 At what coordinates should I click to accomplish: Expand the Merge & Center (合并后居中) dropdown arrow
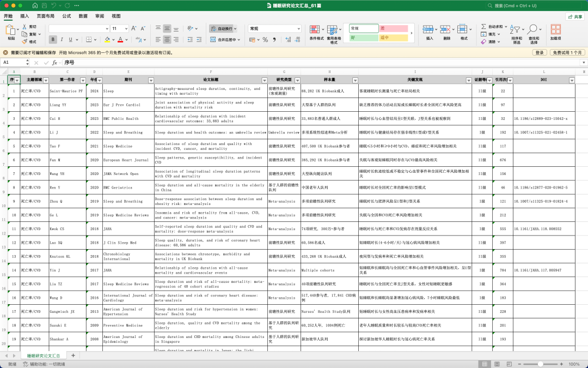click(239, 39)
